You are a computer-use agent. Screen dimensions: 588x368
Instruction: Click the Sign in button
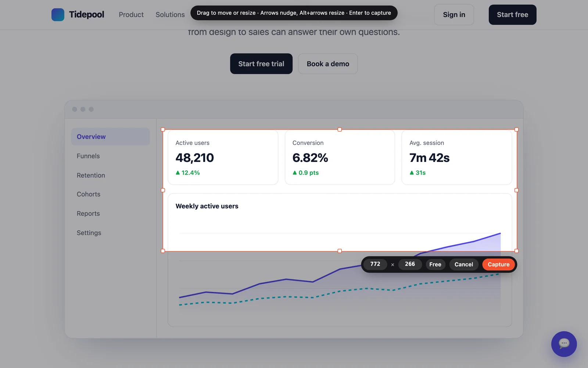454,15
